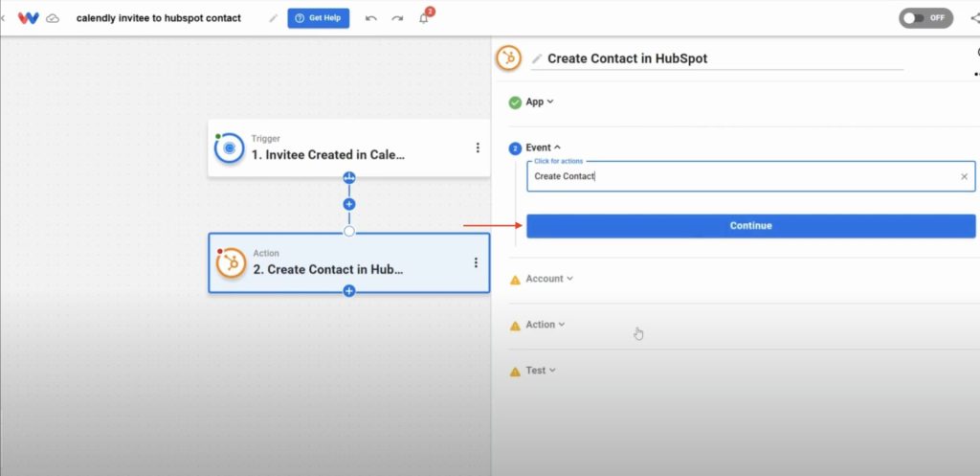The height and width of the screenshot is (476, 980).
Task: Open menu for Invitee Created step
Action: click(x=478, y=147)
